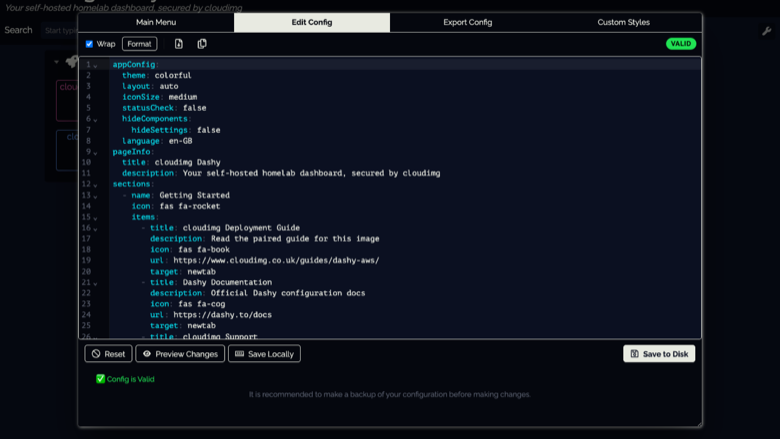Fold the pageInfo section at line 9
This screenshot has height=439, width=780.
[x=95, y=152]
